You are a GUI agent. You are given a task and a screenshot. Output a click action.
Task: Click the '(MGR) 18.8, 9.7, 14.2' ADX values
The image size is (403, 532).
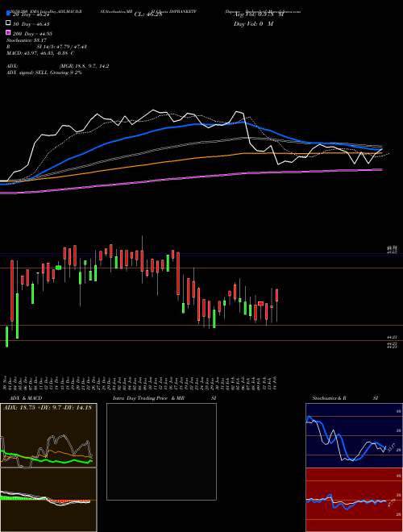point(84,66)
